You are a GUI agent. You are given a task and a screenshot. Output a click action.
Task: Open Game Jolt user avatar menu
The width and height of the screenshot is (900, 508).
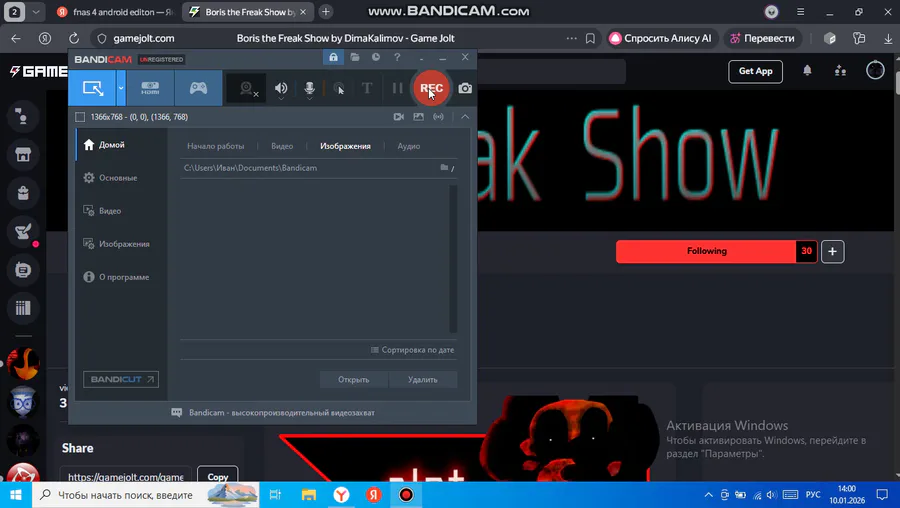875,71
